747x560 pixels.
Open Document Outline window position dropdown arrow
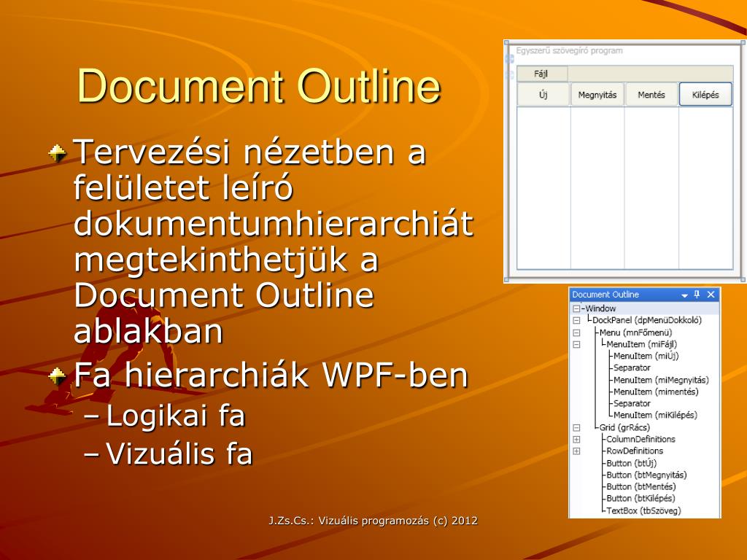(x=684, y=295)
